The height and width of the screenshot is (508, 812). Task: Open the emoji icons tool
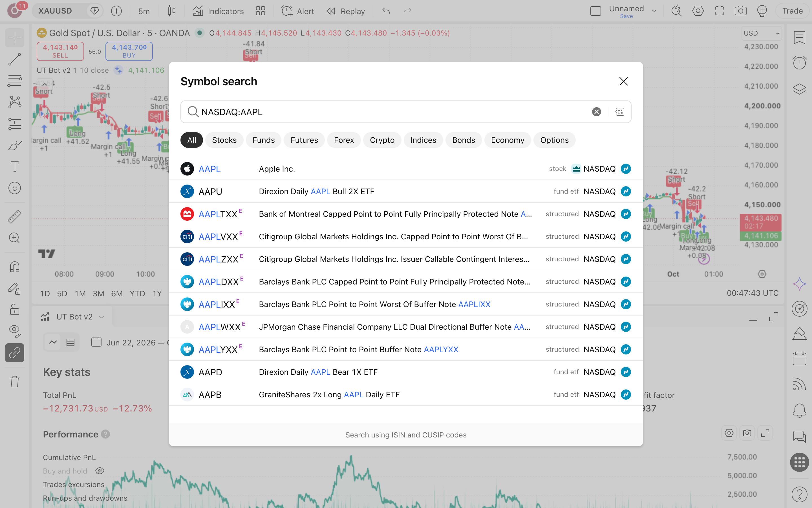point(14,188)
